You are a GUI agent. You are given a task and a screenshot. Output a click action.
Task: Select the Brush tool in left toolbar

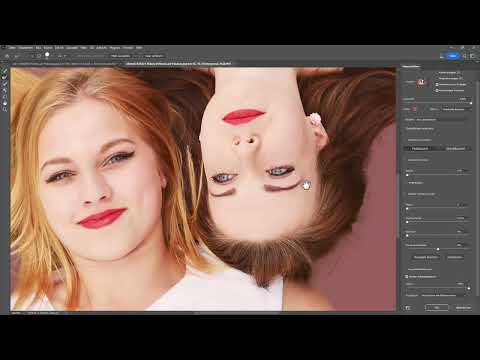(x=5, y=83)
